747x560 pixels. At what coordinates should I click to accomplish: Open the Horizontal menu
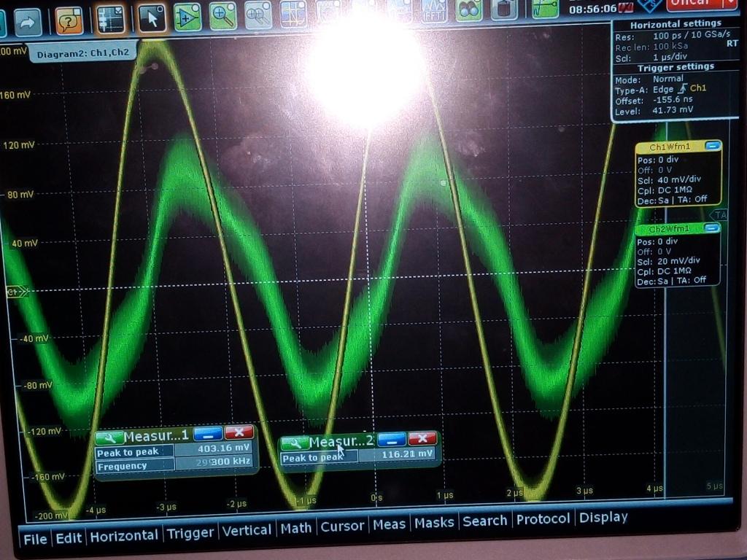tap(124, 536)
